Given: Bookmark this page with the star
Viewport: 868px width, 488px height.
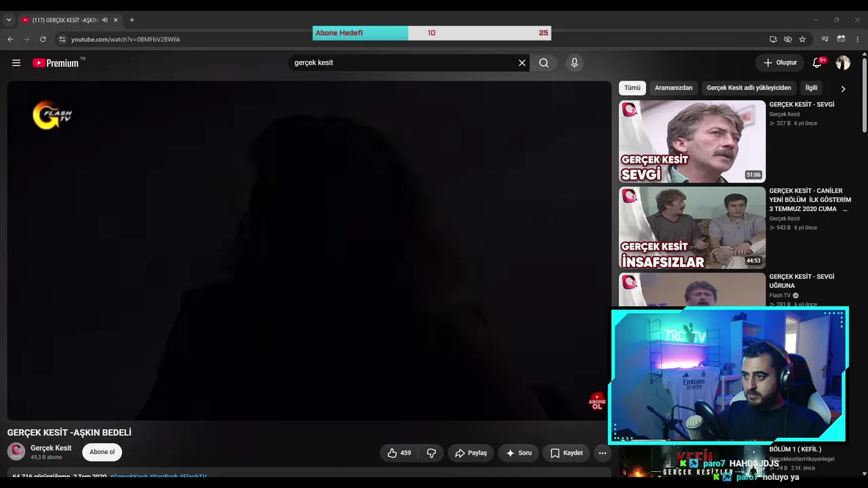Looking at the screenshot, I should click(802, 39).
